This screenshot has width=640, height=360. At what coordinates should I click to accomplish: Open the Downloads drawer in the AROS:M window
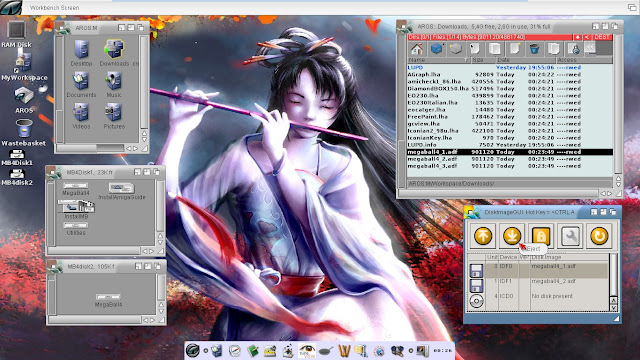(x=114, y=53)
